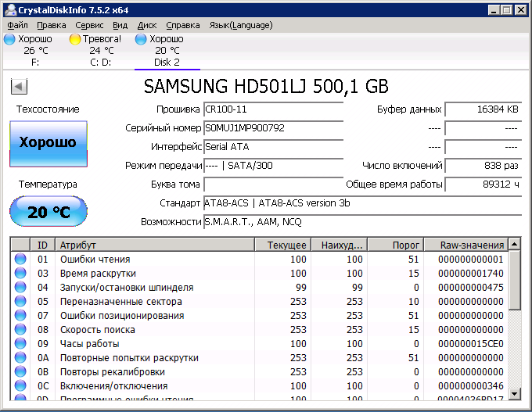Select the Повторные попытки раскрутки row
The image size is (532, 412).
click(260, 358)
